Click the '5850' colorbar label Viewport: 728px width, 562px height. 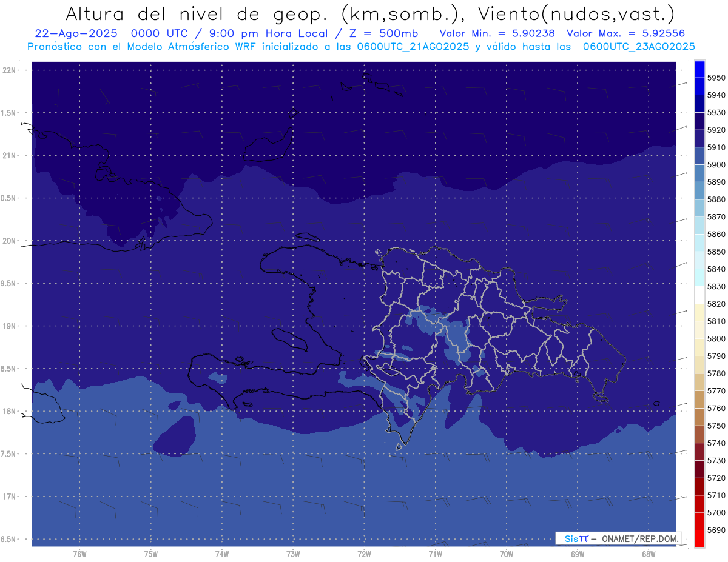coord(716,252)
